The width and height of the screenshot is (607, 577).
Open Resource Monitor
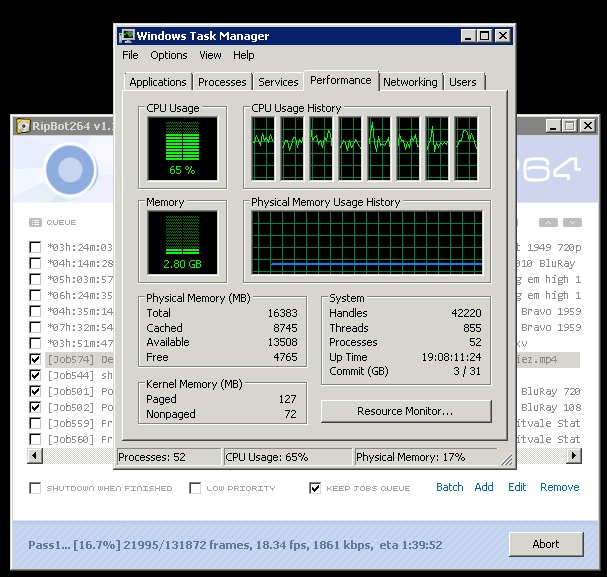point(406,411)
